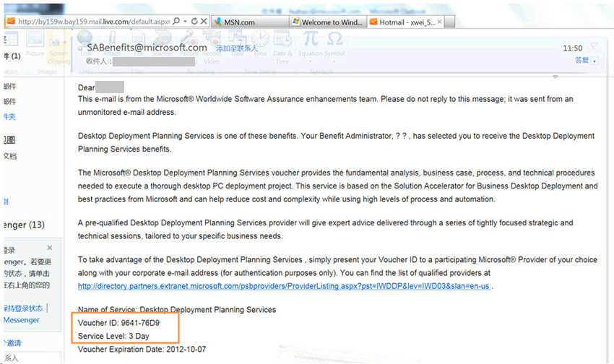614x364 pixels.
Task: Open the ProviderListing.aspx partners directory link
Action: coord(284,286)
